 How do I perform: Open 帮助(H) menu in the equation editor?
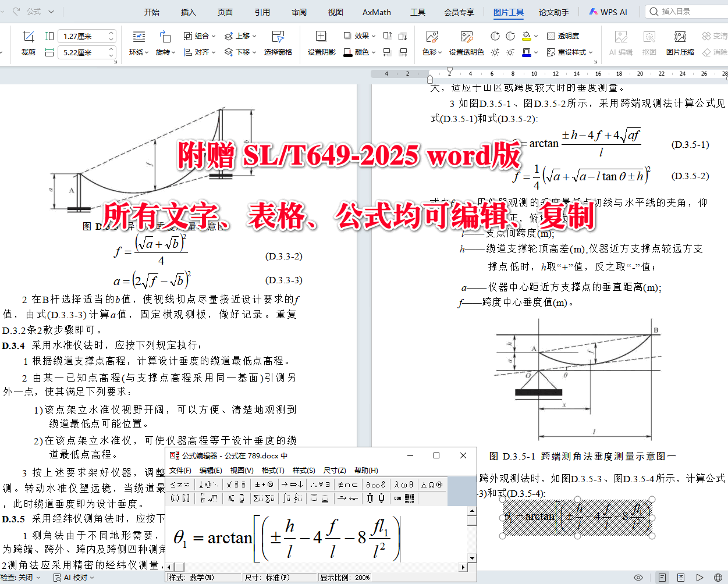coord(366,470)
